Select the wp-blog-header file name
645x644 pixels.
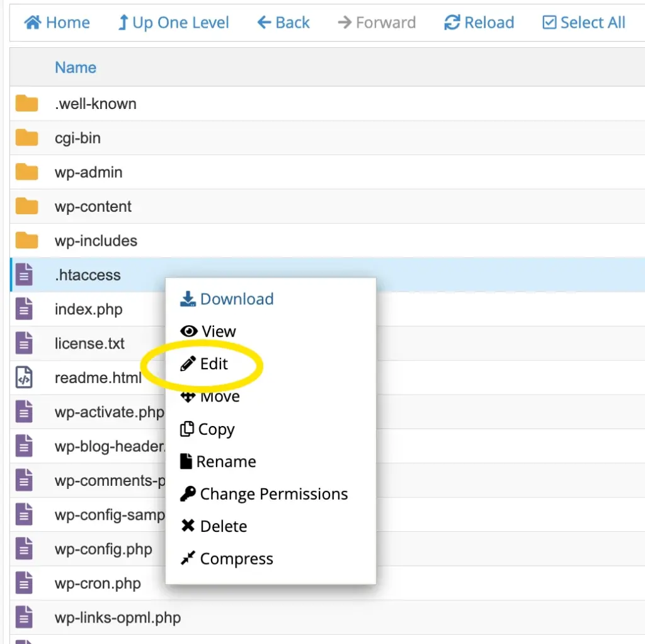tap(110, 447)
